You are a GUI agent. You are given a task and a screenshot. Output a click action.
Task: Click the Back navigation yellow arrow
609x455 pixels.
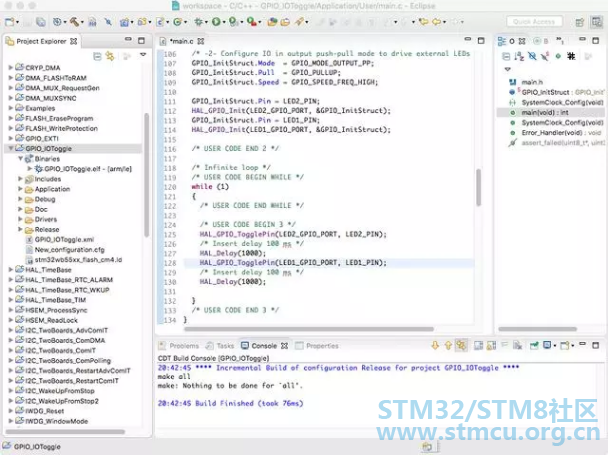click(x=436, y=22)
